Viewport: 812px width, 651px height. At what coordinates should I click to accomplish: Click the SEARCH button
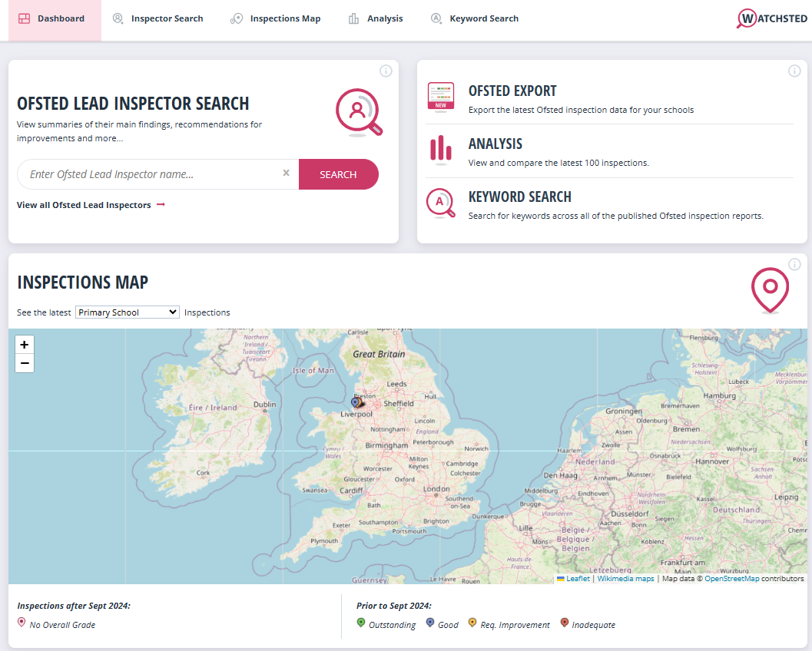tap(338, 174)
